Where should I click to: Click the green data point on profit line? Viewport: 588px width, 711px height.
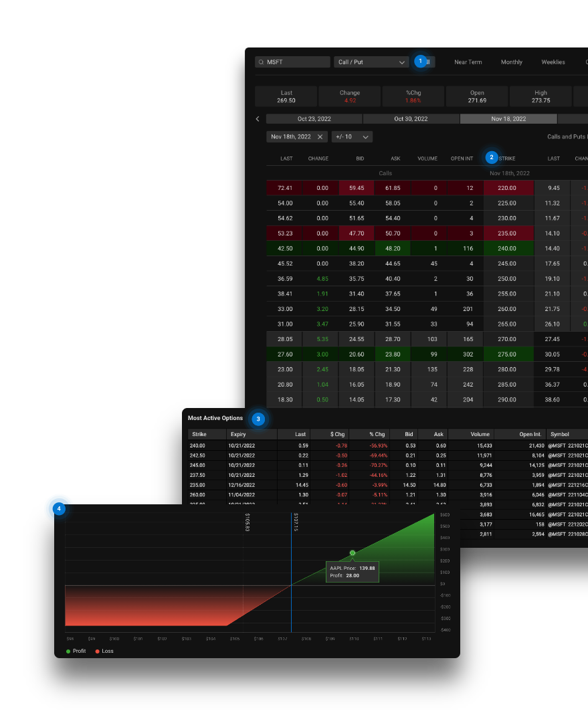(353, 553)
